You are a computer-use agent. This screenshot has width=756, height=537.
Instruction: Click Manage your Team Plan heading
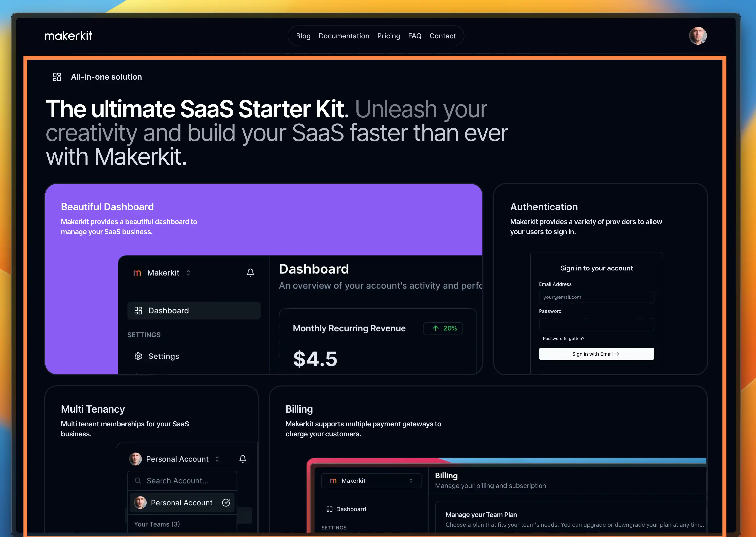tap(481, 515)
